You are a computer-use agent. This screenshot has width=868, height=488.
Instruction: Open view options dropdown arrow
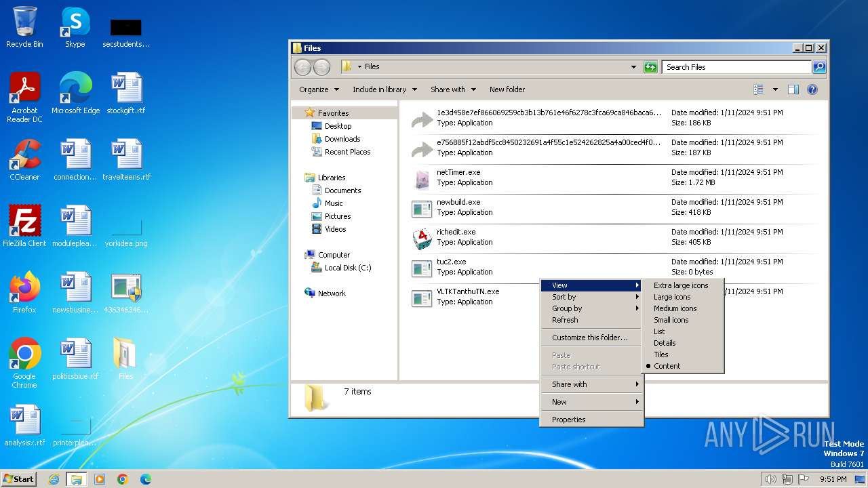tap(775, 89)
